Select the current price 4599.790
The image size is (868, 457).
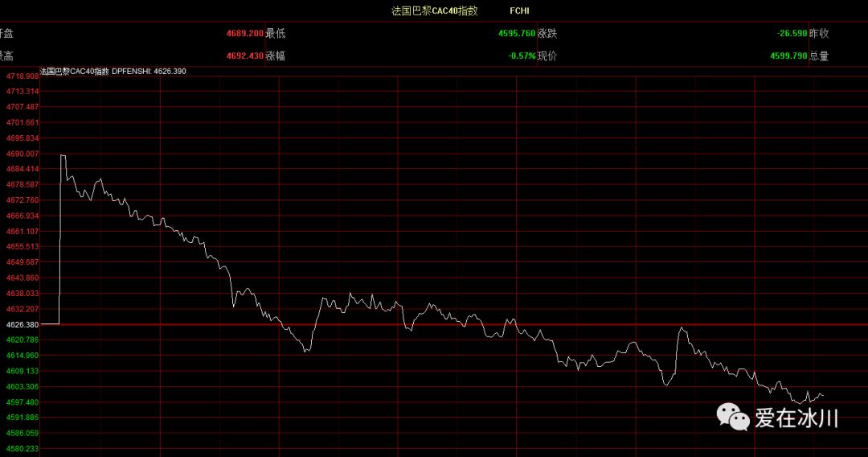788,56
